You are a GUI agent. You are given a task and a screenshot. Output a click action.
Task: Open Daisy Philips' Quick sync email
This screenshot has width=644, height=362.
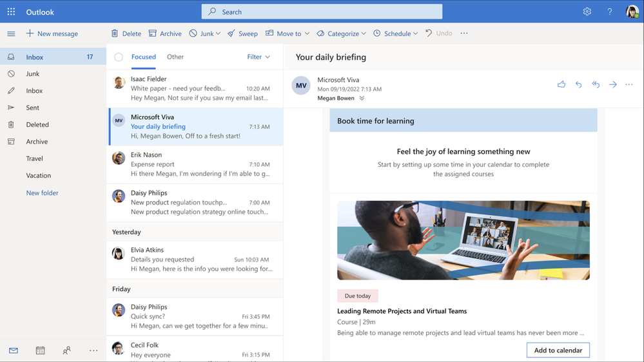pyautogui.click(x=195, y=317)
